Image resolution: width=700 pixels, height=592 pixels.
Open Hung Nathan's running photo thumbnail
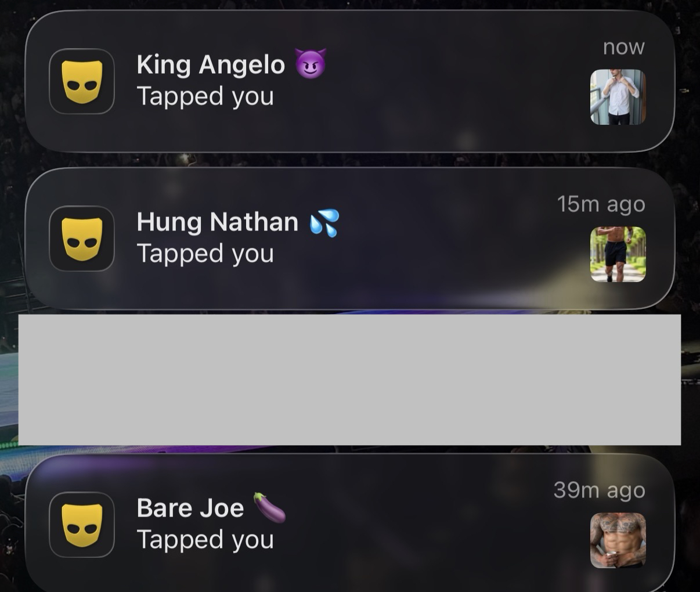point(618,254)
